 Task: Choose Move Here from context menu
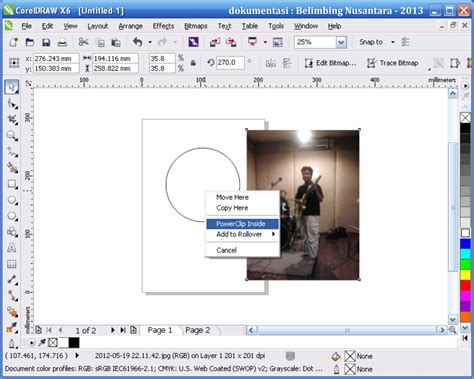(x=242, y=197)
